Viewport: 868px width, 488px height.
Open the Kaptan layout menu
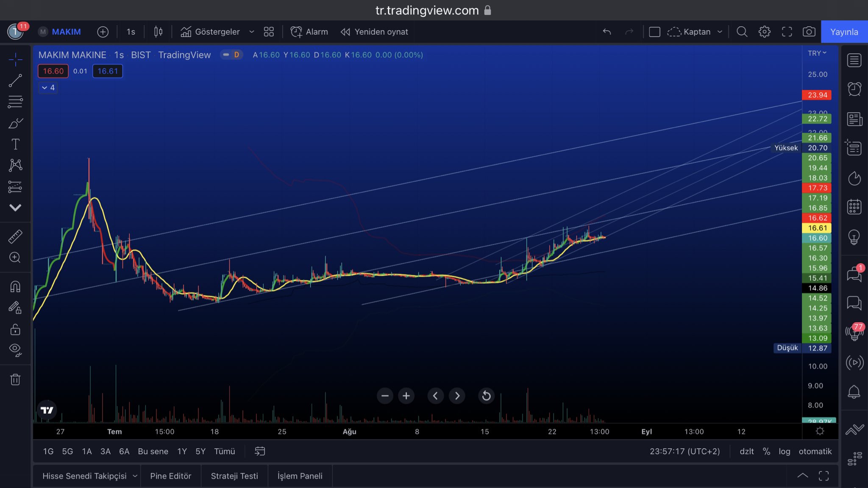point(695,32)
